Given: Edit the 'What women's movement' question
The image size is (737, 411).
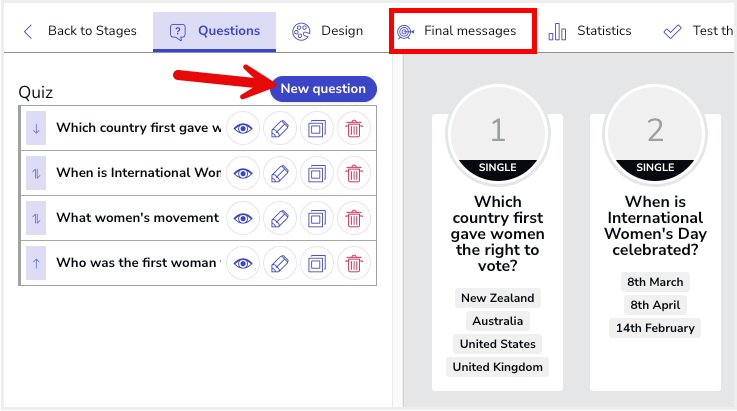Looking at the screenshot, I should click(x=280, y=218).
